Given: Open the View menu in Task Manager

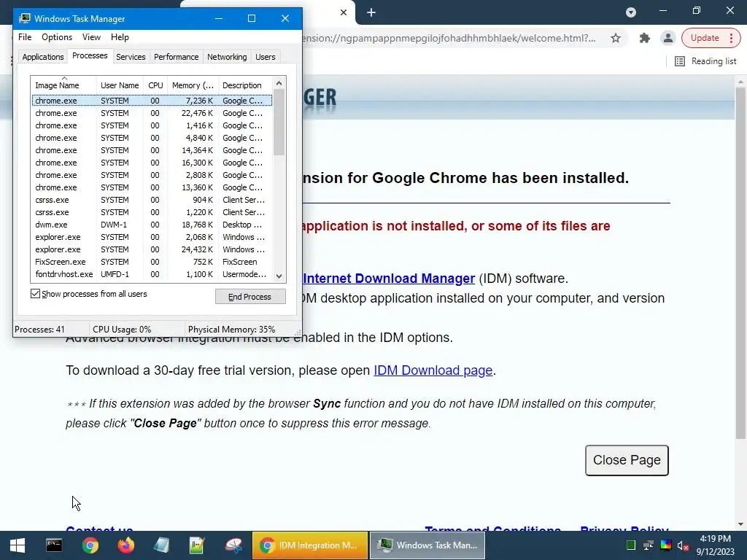Looking at the screenshot, I should [x=91, y=37].
